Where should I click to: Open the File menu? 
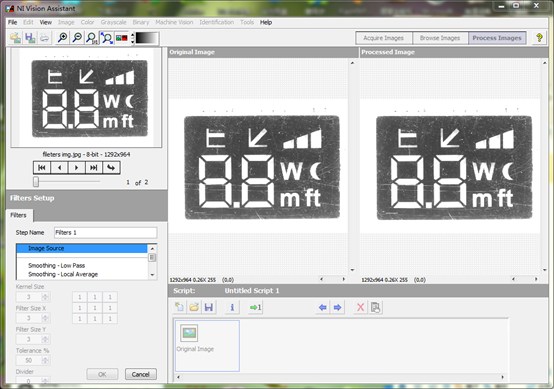12,22
